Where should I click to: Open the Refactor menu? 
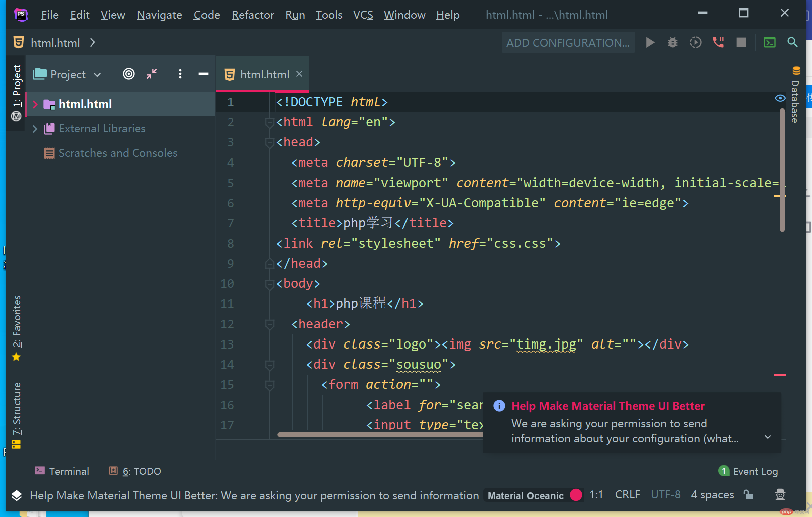coord(253,15)
